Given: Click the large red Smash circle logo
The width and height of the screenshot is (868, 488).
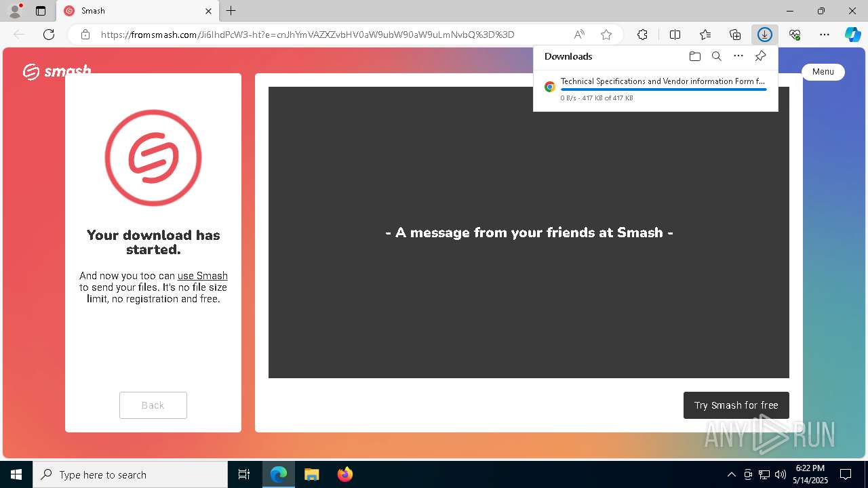Looking at the screenshot, I should click(153, 158).
